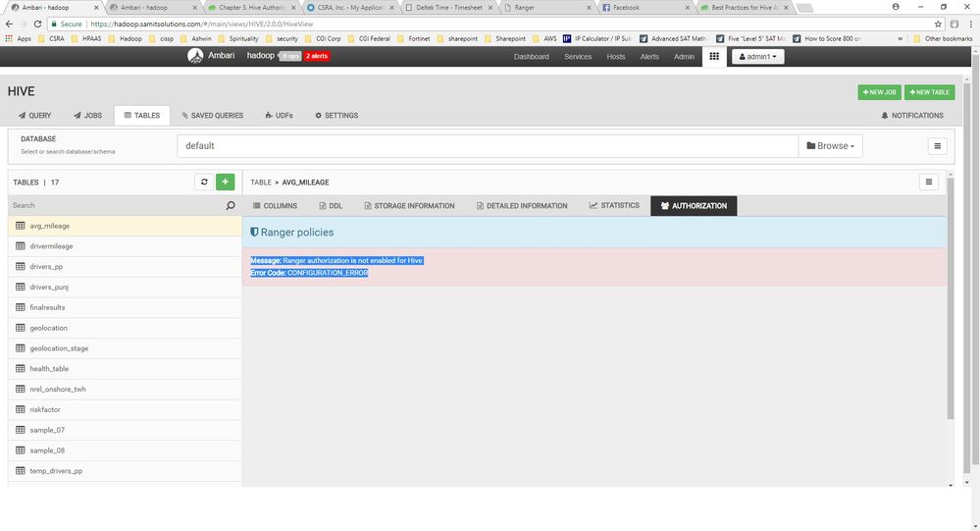The image size is (980, 531).
Task: Select the riskfactor table
Action: point(125,409)
